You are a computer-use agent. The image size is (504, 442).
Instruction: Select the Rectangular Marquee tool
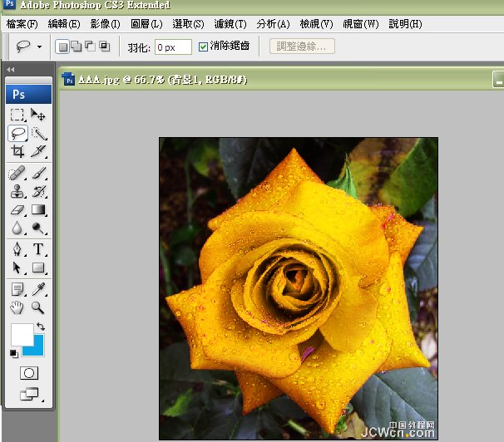pos(18,115)
